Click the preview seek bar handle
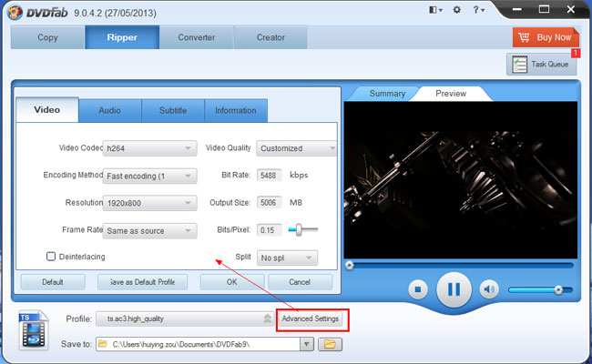This screenshot has height=364, width=592. 349,266
